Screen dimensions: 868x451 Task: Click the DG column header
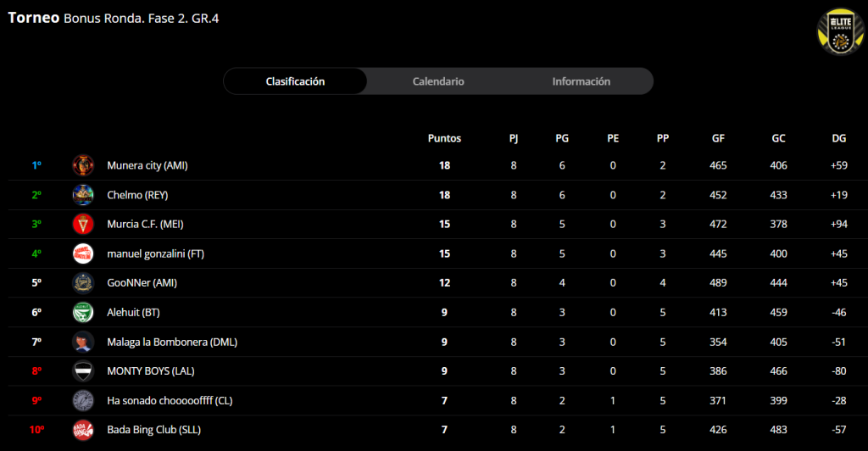coord(839,137)
